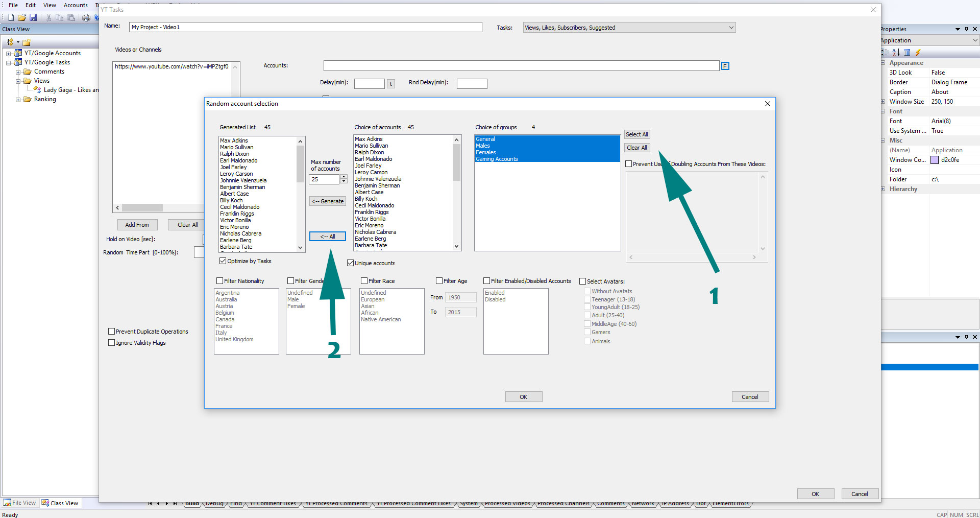Click the New document toolbar icon
The height and width of the screenshot is (518, 980).
(11, 17)
